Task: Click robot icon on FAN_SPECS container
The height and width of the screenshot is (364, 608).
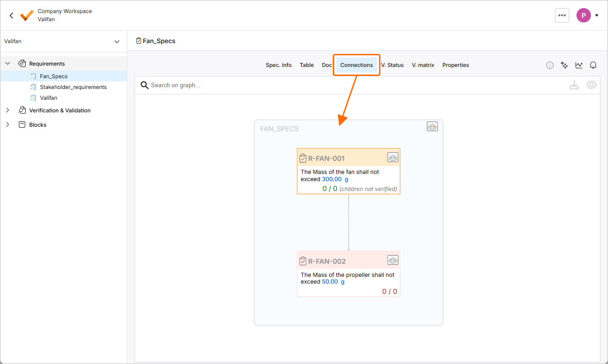Action: (432, 127)
